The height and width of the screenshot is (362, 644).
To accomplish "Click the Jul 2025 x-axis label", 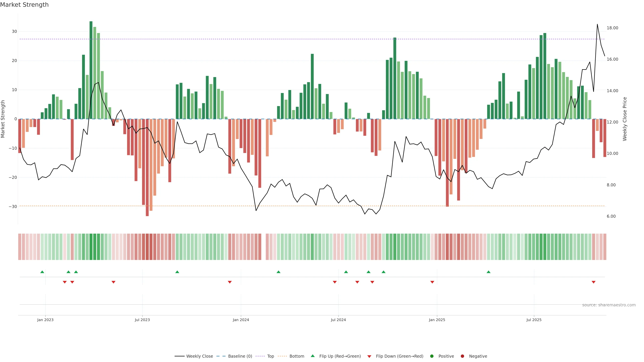I will 534,320.
